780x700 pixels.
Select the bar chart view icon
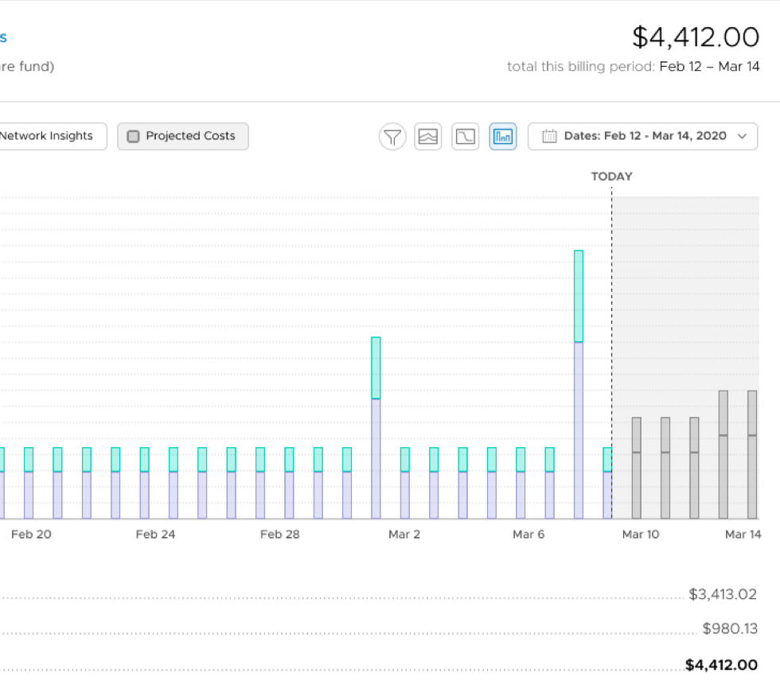(x=503, y=136)
